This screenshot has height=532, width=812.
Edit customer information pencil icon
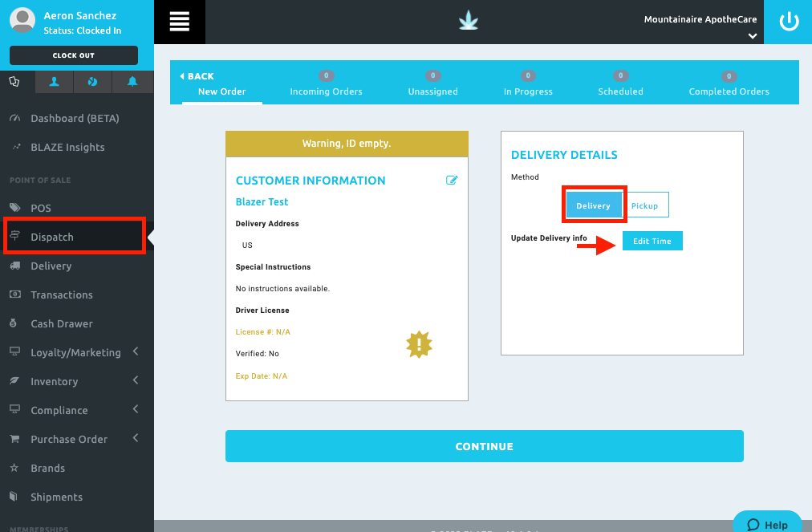tap(452, 180)
